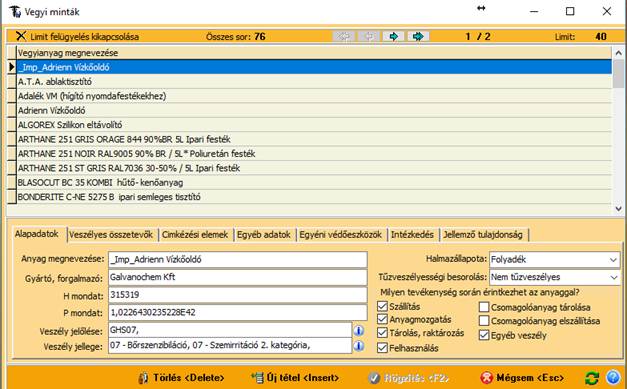Click the P mondat input field

tap(238, 312)
